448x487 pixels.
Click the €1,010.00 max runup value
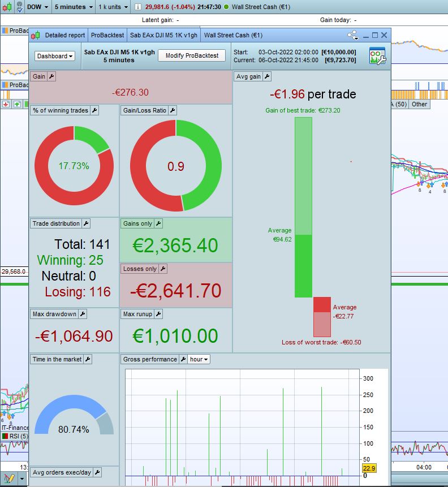click(175, 336)
